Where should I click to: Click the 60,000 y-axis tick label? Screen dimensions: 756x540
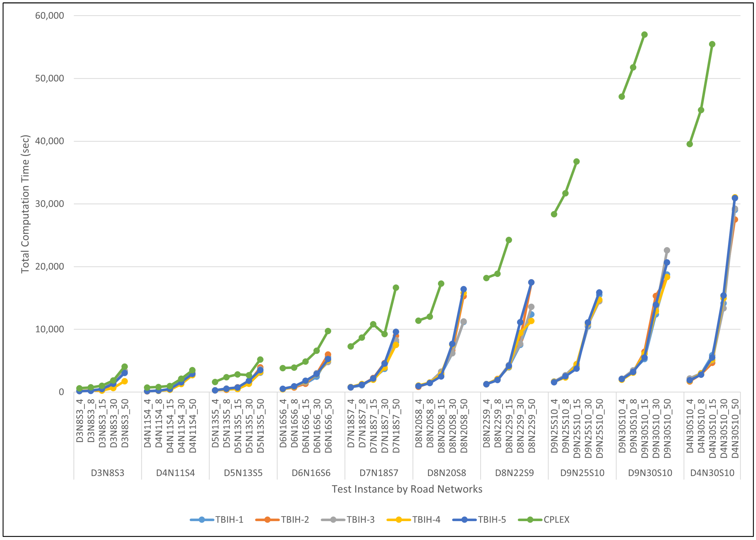pos(50,16)
